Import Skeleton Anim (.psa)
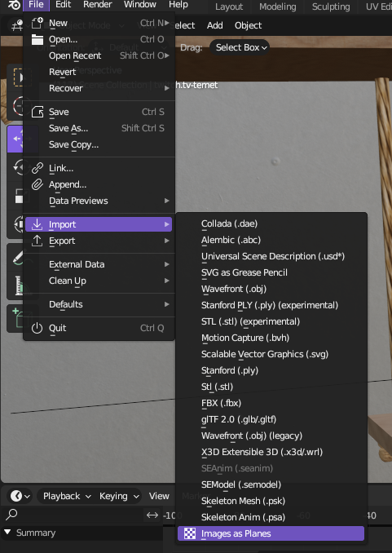Screen dimensions: 392x553 [271, 517]
